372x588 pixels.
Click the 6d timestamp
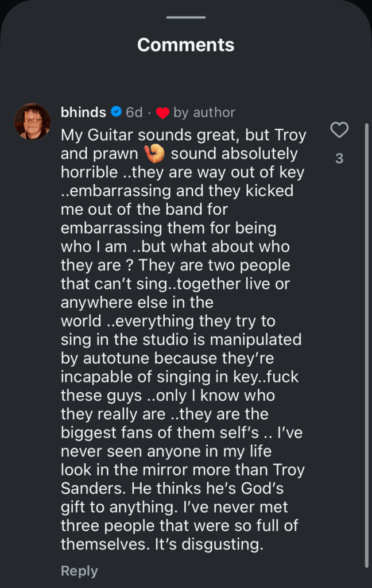tap(134, 112)
